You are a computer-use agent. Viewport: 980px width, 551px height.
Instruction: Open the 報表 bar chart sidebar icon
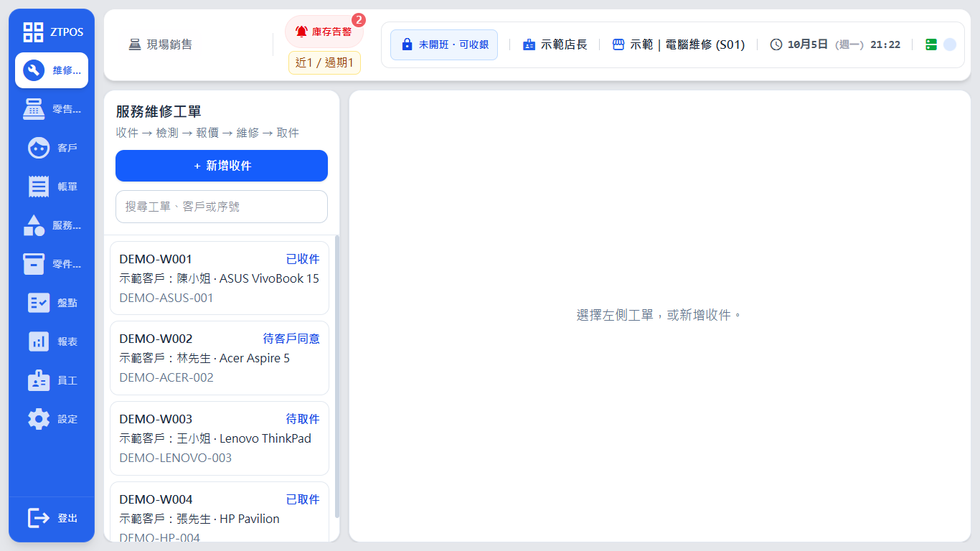(39, 342)
